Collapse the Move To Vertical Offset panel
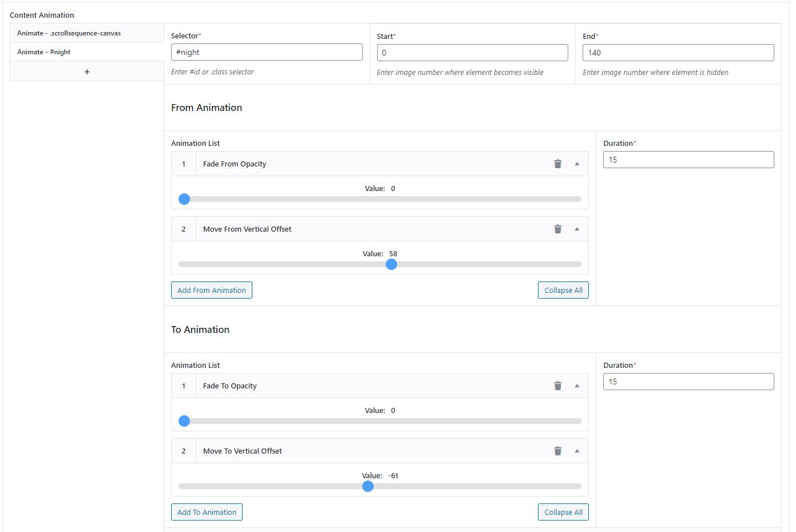The image size is (796, 532). coord(577,451)
